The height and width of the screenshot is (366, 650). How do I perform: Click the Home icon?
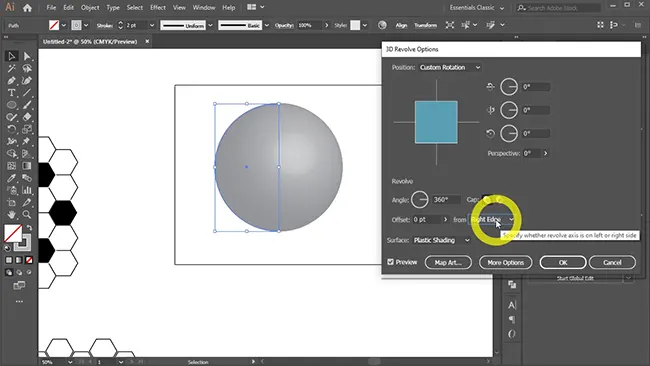pyautogui.click(x=27, y=7)
